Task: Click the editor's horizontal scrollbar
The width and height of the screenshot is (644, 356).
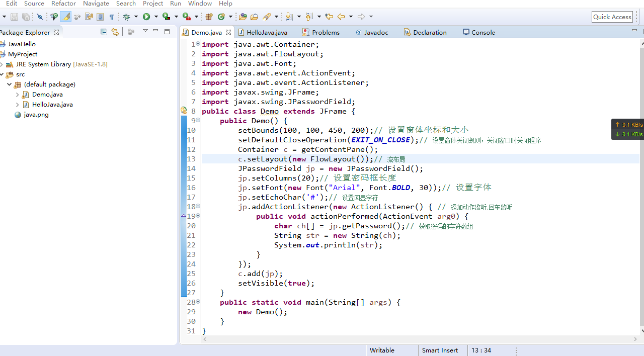Action: [x=403, y=339]
